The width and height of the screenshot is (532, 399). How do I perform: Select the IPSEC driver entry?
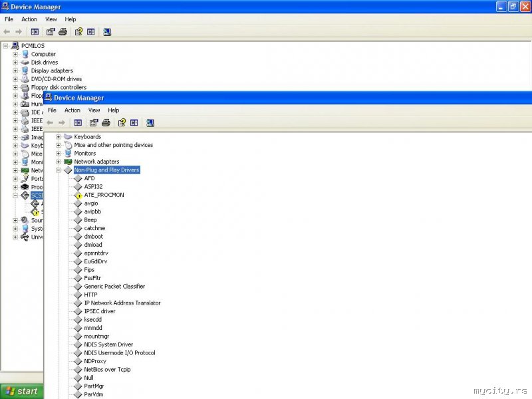[99, 311]
